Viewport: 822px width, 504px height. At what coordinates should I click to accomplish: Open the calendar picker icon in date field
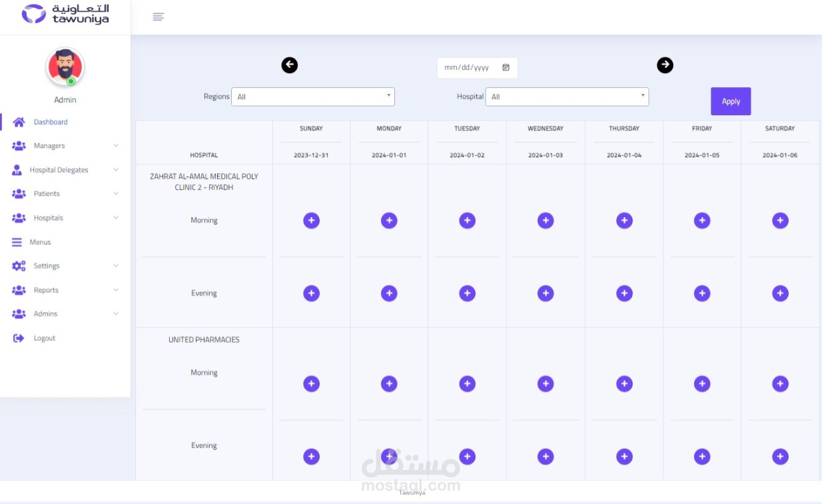click(x=506, y=68)
